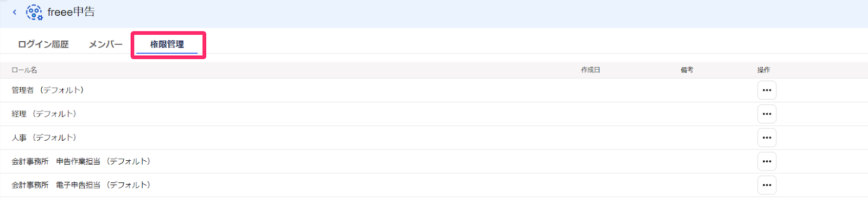This screenshot has height=203, width=868.
Task: Select the 管理者（デフォルト） role row
Action: coord(434,90)
